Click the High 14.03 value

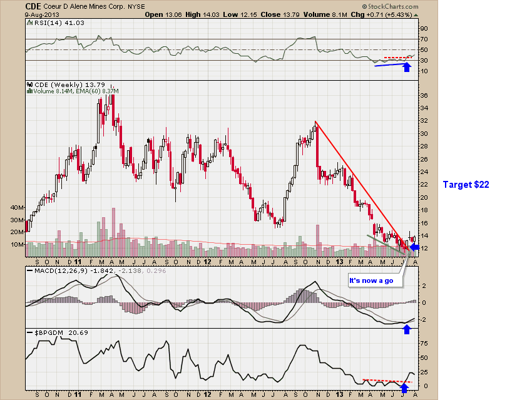[x=203, y=15]
